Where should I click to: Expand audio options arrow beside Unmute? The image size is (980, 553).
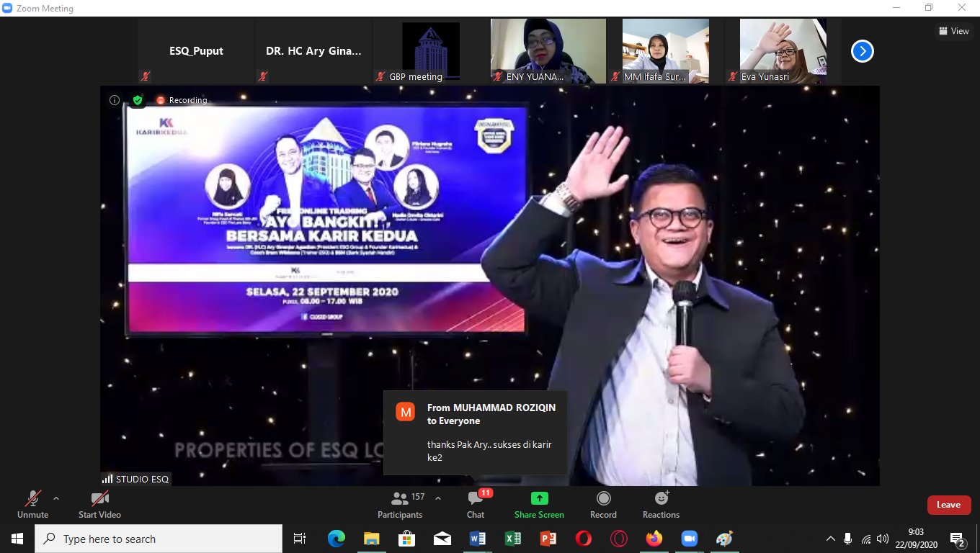pos(56,498)
